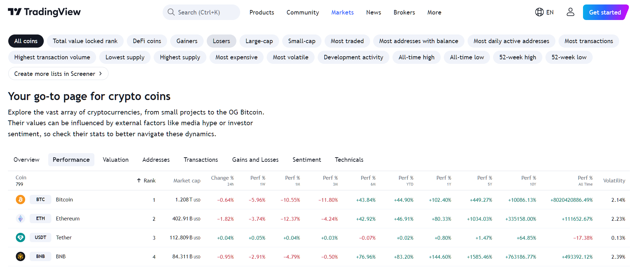Select Most daily active addresses filter
This screenshot has width=644, height=268.
pos(511,41)
